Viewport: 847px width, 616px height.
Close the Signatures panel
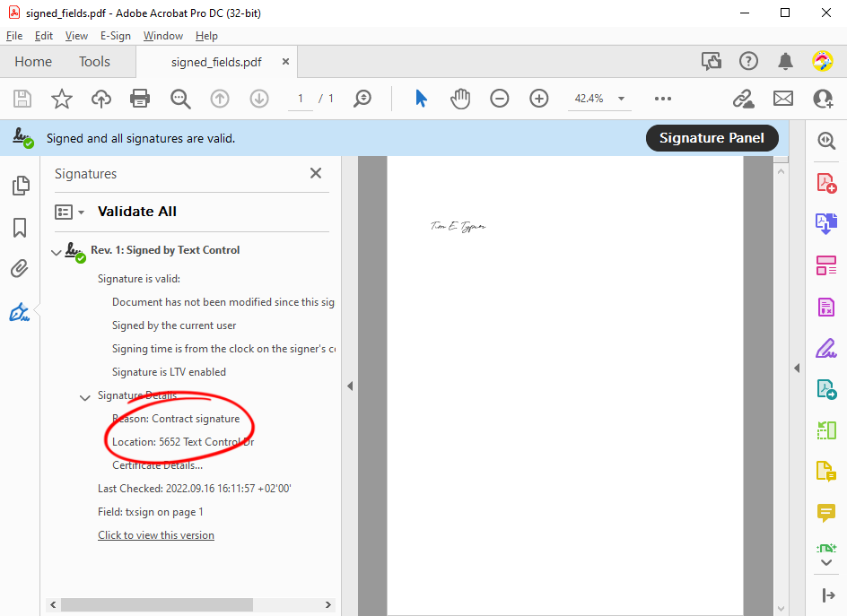point(316,173)
